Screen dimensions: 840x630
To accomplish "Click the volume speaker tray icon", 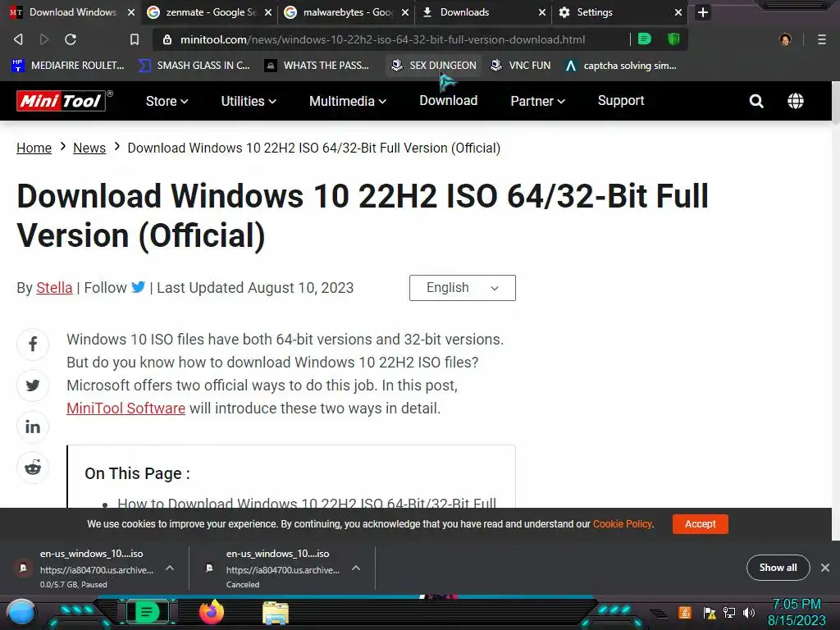I will pos(749,612).
